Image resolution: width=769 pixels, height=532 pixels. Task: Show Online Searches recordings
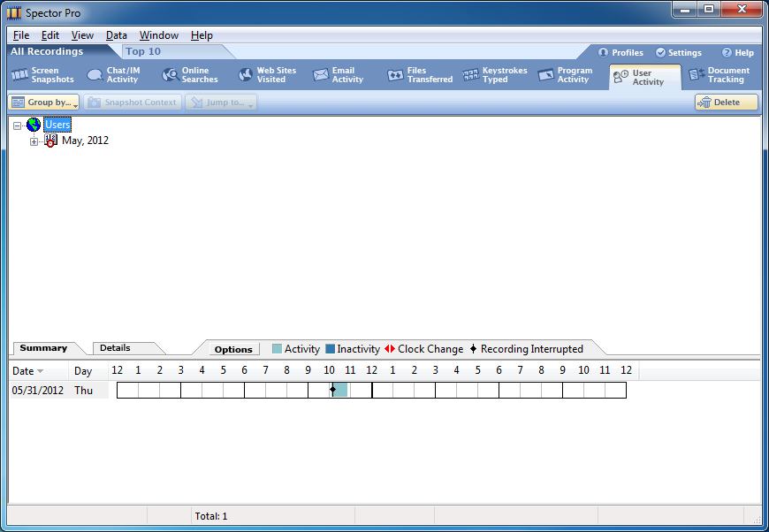pos(190,75)
